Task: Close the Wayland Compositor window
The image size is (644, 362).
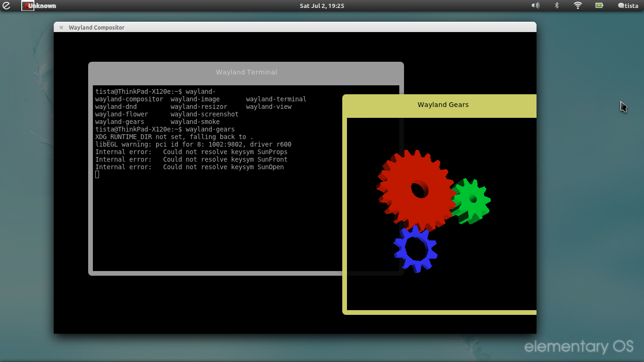Action: (61, 27)
